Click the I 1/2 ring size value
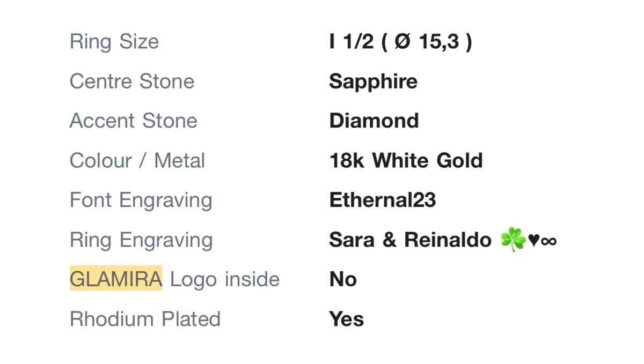644x364 pixels. click(x=352, y=41)
